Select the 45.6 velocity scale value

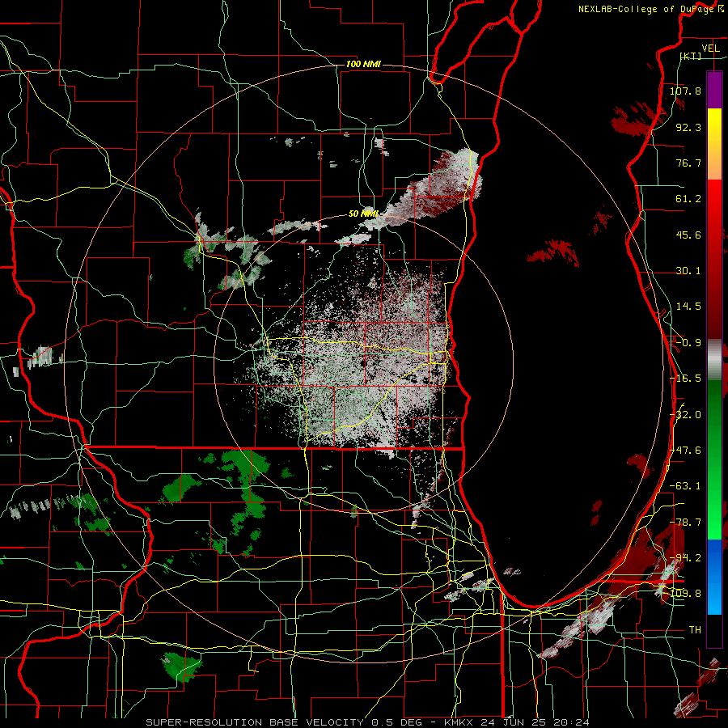coord(688,235)
